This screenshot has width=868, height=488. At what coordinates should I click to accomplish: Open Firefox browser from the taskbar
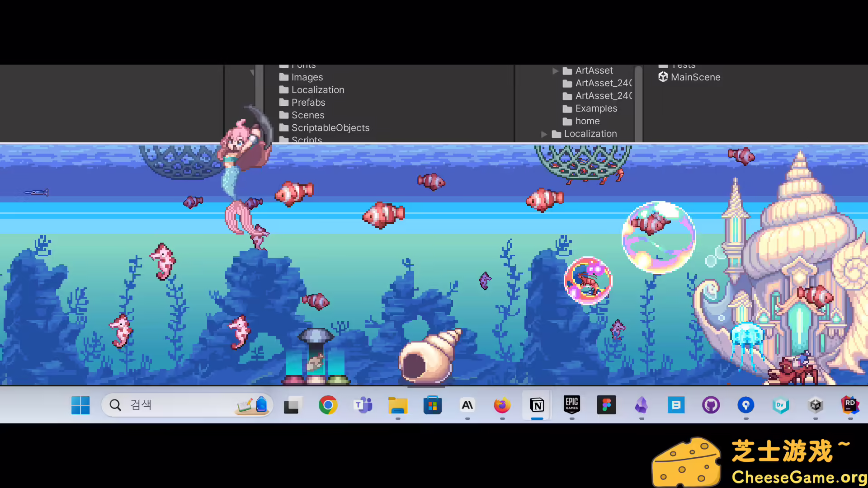(502, 405)
